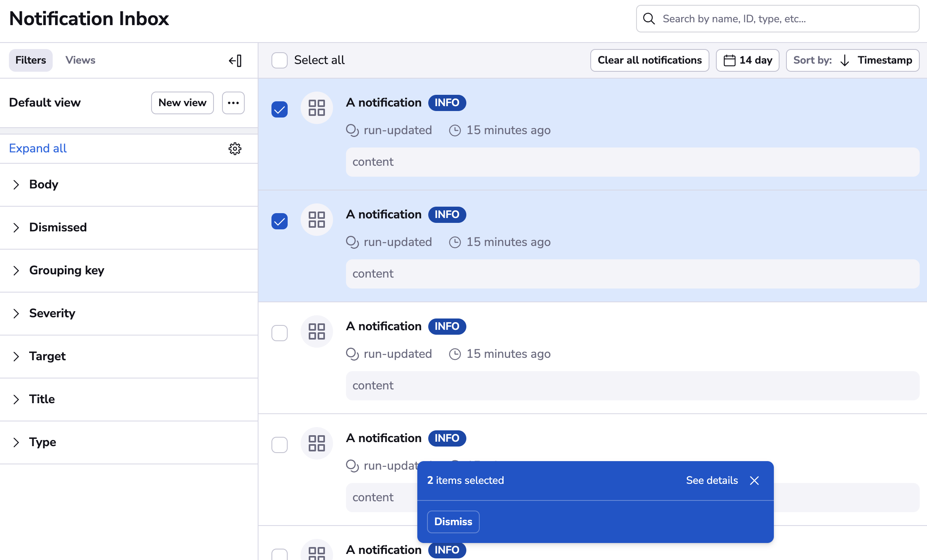Image resolution: width=927 pixels, height=560 pixels.
Task: Click the settings gear next to Expand all
Action: pos(235,148)
